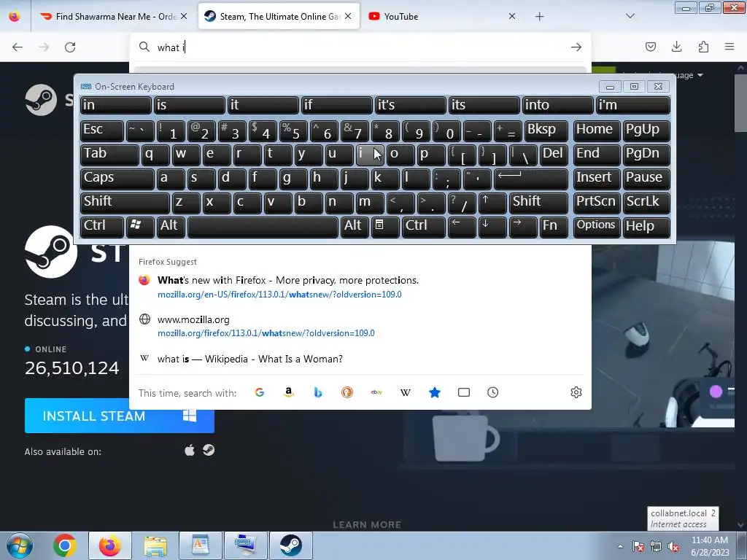
Task: Select Wikipedia What Is a Woman suggestion
Action: [360, 359]
